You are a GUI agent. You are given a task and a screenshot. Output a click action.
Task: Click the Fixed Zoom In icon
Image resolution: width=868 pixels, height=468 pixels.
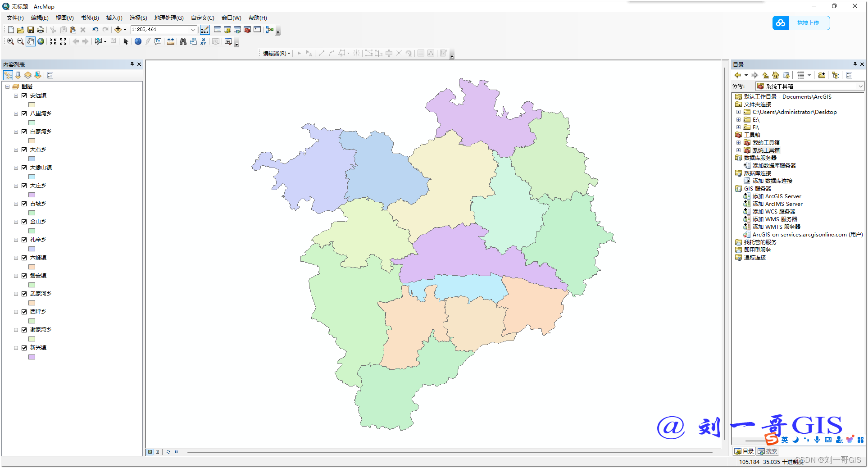point(53,41)
